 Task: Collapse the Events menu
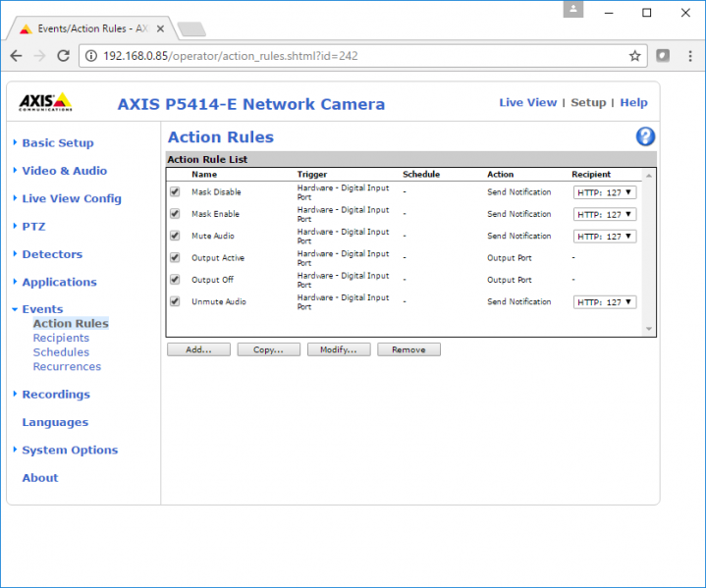tap(42, 309)
